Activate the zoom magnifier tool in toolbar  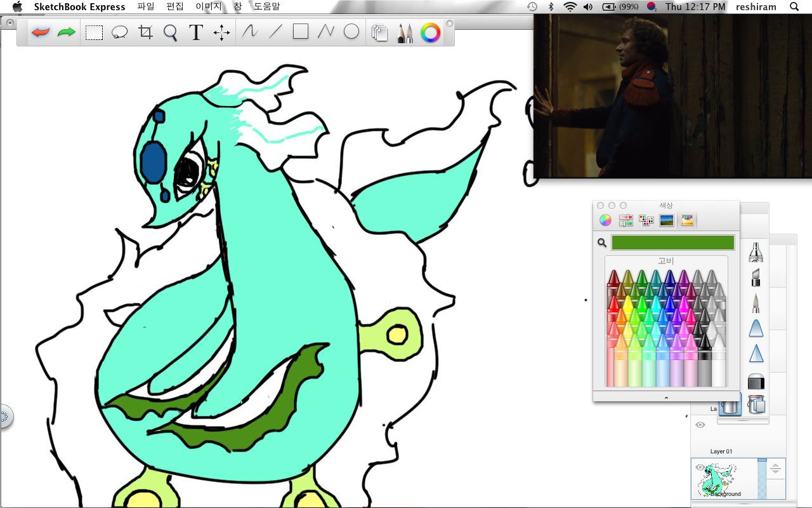171,32
